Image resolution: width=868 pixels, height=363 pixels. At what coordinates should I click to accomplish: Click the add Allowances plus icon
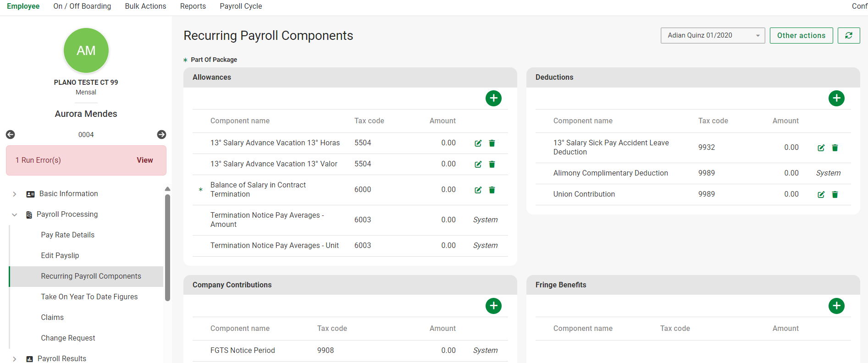[493, 98]
